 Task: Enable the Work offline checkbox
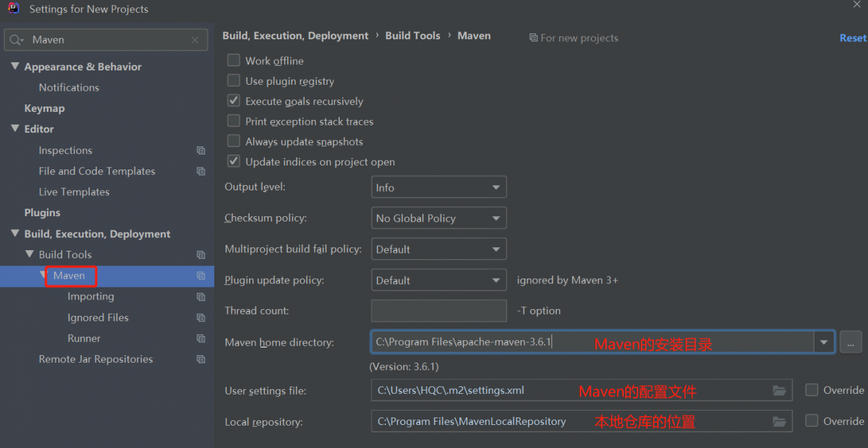[x=234, y=60]
